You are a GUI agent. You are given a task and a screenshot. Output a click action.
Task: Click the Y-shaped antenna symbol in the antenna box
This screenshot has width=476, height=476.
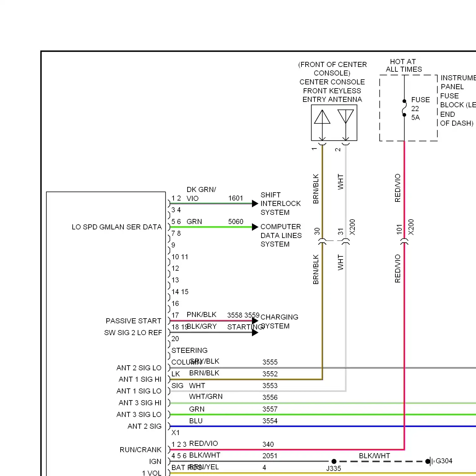[x=346, y=125]
